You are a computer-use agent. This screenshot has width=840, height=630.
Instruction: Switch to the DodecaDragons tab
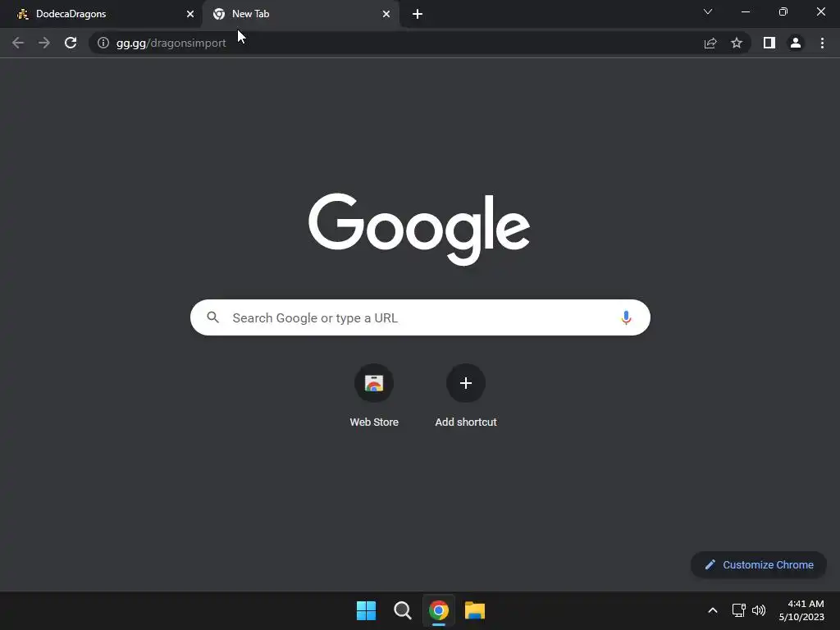click(x=102, y=14)
